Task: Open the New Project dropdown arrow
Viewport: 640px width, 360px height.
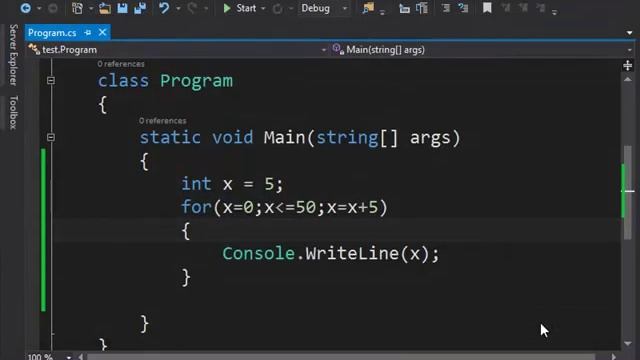Action: pos(91,9)
